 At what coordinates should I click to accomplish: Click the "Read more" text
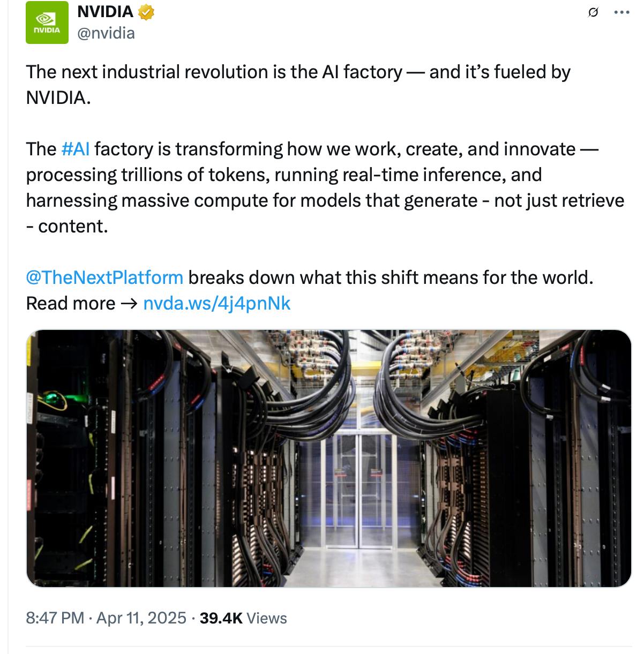click(x=70, y=303)
